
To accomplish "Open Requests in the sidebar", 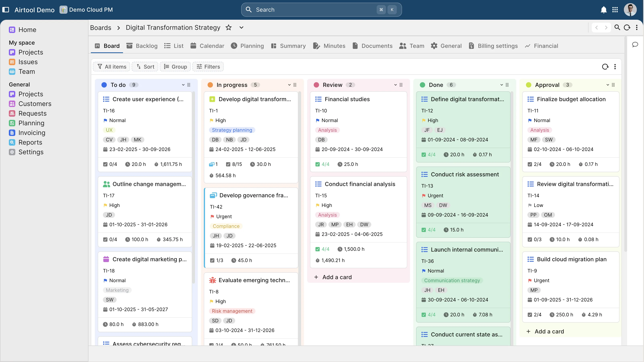I will 28,113.
